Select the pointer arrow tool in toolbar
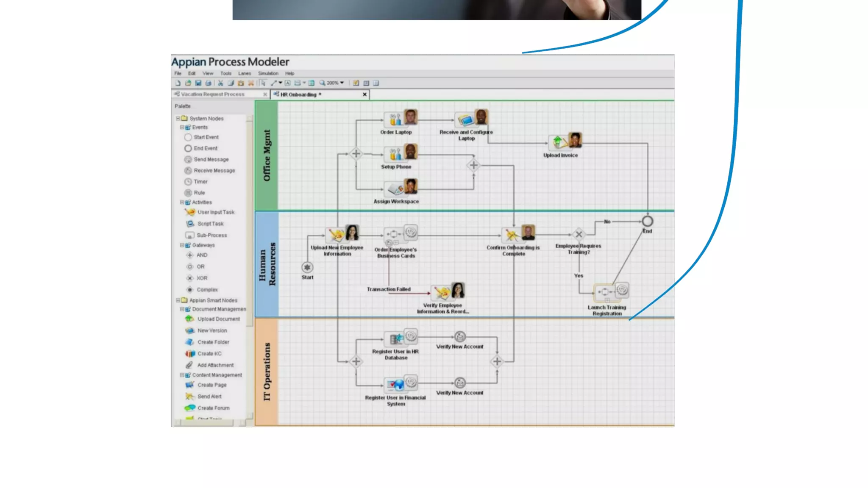This screenshot has height=488, width=868. 263,83
